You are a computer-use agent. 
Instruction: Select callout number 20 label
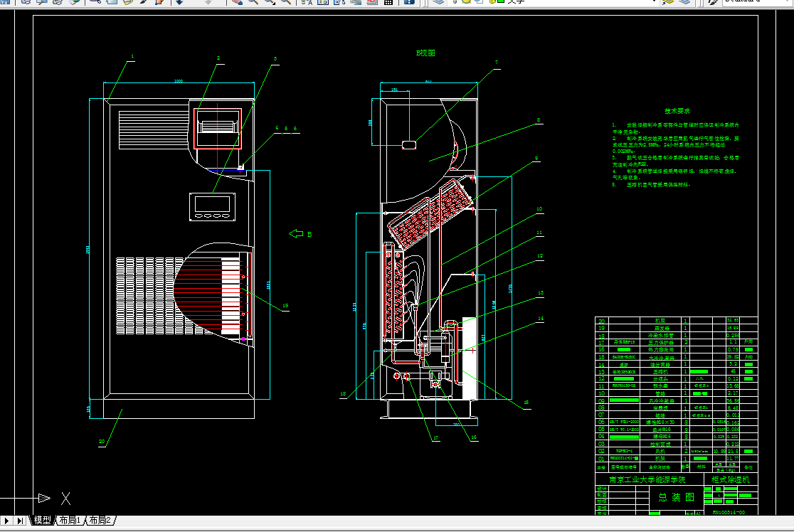(101, 442)
